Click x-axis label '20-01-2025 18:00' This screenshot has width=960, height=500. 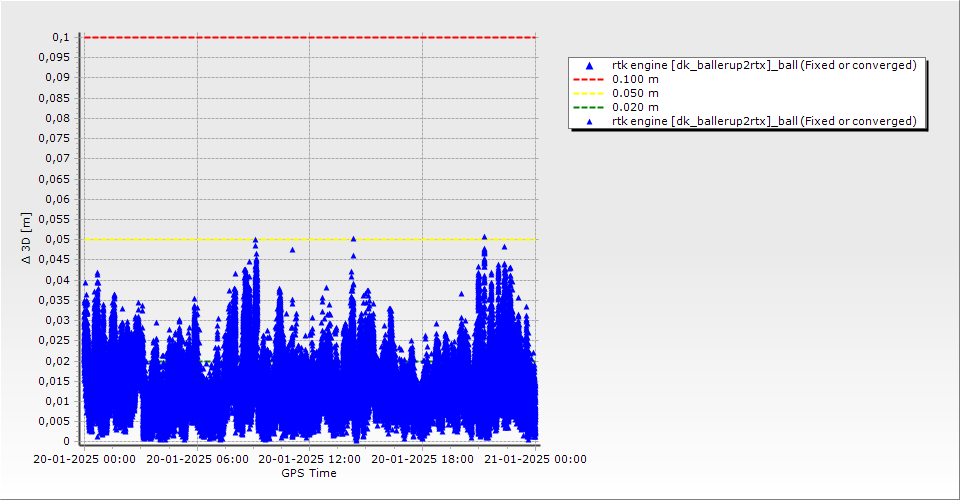pos(422,459)
